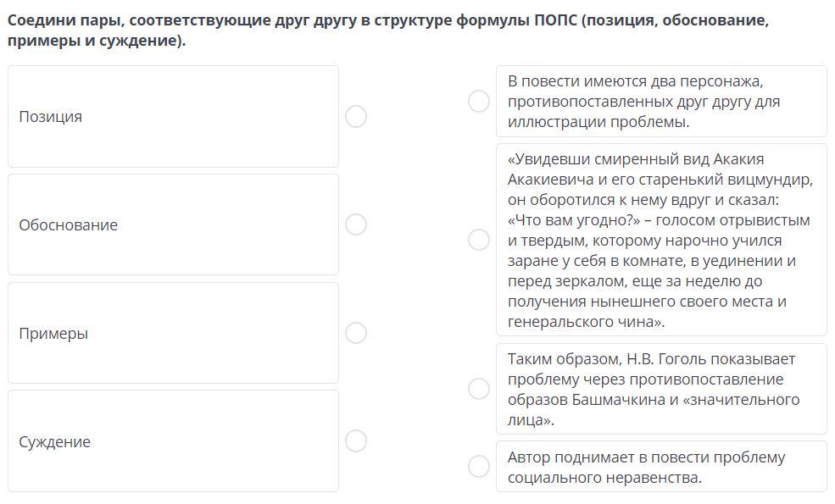Choose the 'Увидевши смиренный вид Акакия Акакиевича' answer card
Image resolution: width=835 pixels, height=504 pixels.
point(661,240)
